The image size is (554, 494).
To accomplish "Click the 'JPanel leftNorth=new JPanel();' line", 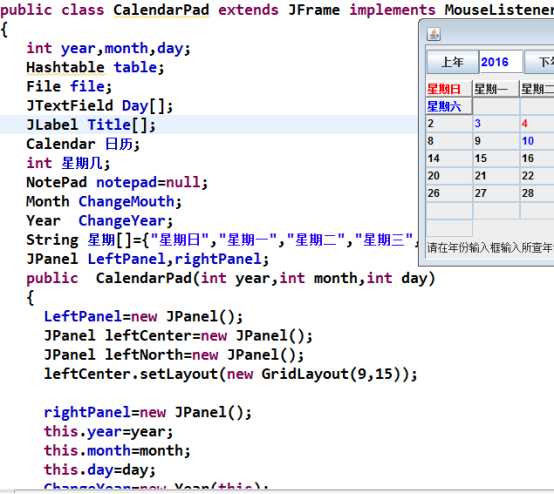I will coord(174,355).
